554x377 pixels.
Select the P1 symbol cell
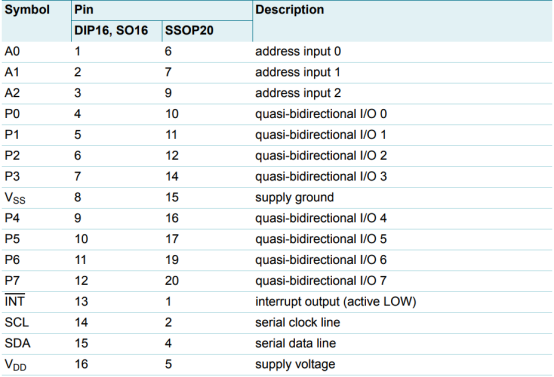[12, 135]
